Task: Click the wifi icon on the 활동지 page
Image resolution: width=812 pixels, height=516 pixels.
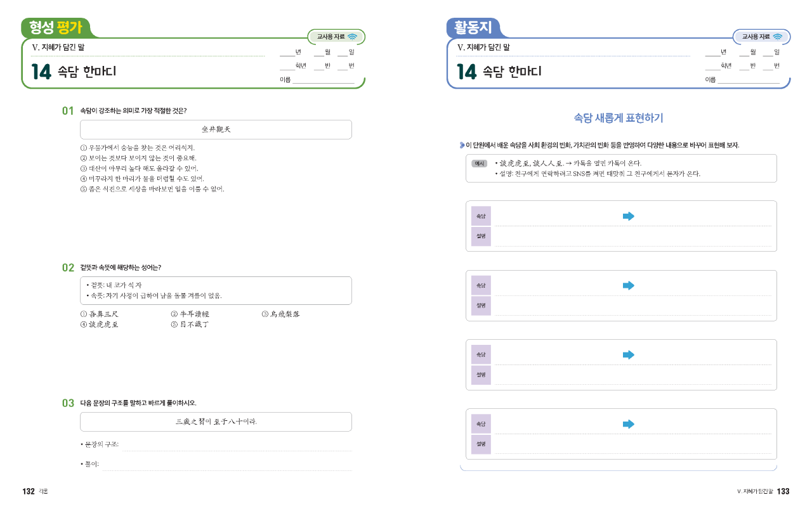Action: [x=777, y=37]
